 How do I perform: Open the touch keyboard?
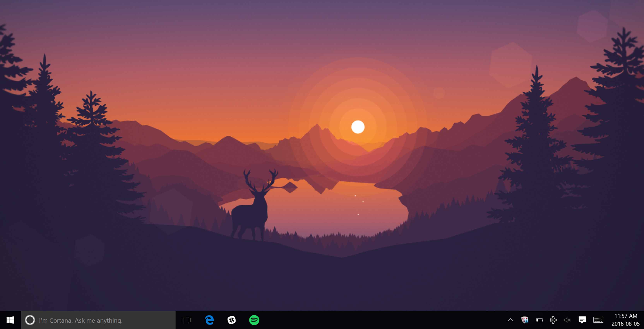pyautogui.click(x=598, y=320)
